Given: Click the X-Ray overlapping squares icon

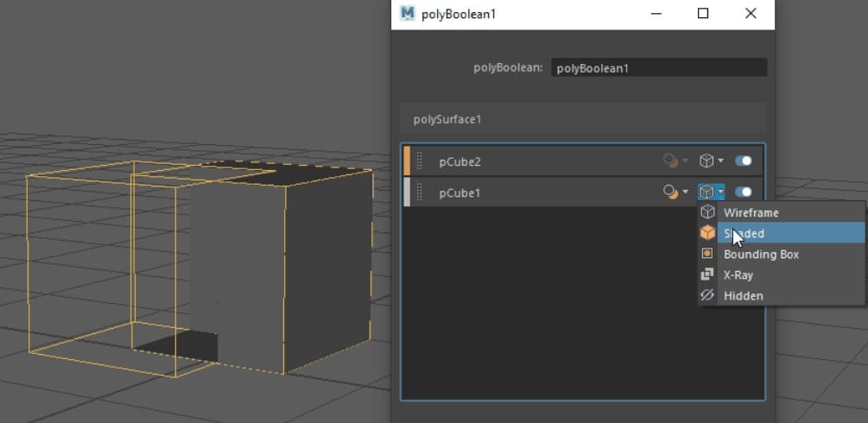Looking at the screenshot, I should [707, 275].
